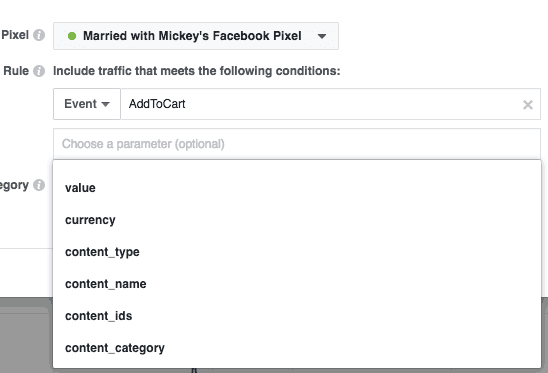Click the Pixel field label
Image resolution: width=548 pixels, height=373 pixels.
[15, 35]
